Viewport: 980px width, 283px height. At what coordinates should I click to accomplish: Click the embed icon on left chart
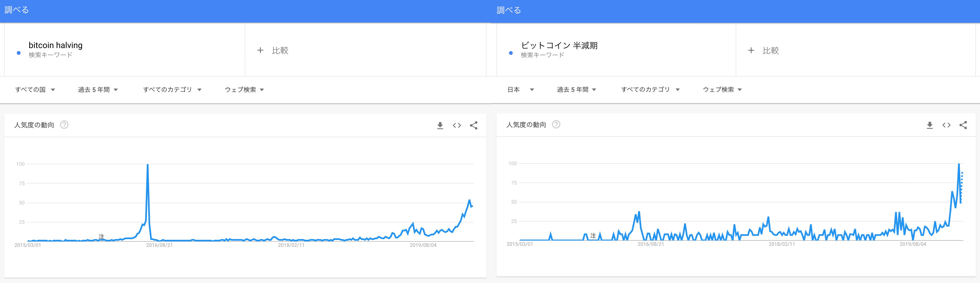click(x=457, y=125)
